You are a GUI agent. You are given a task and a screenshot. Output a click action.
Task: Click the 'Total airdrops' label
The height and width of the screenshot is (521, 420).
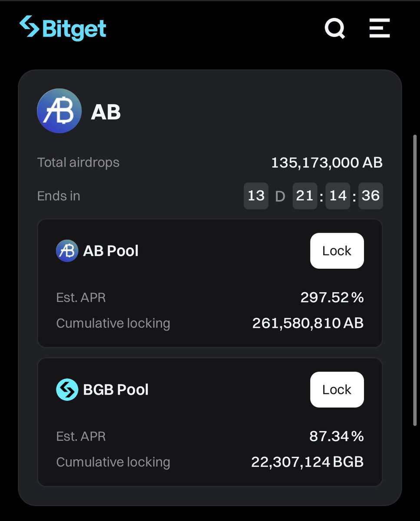point(78,162)
